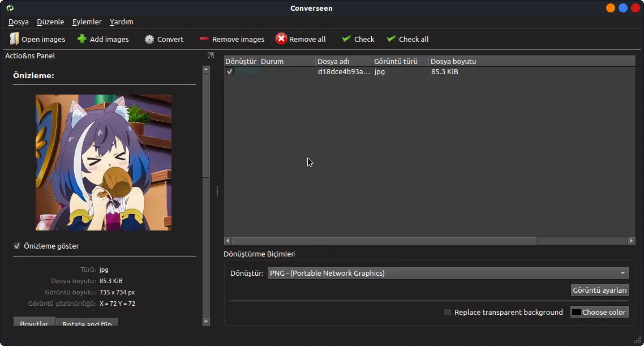Screen dimensions: 644x346
Task: Click the Check all green checkmark icon
Action: 391,38
